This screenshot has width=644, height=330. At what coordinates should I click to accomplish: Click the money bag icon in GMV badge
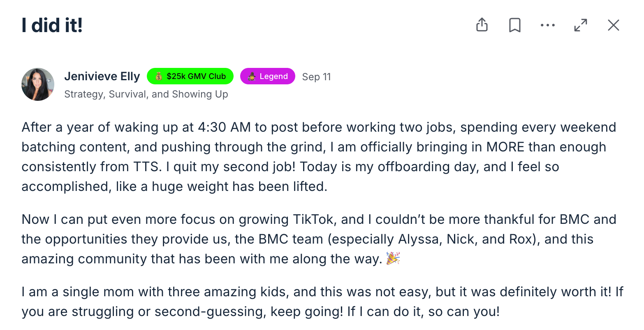coord(159,77)
